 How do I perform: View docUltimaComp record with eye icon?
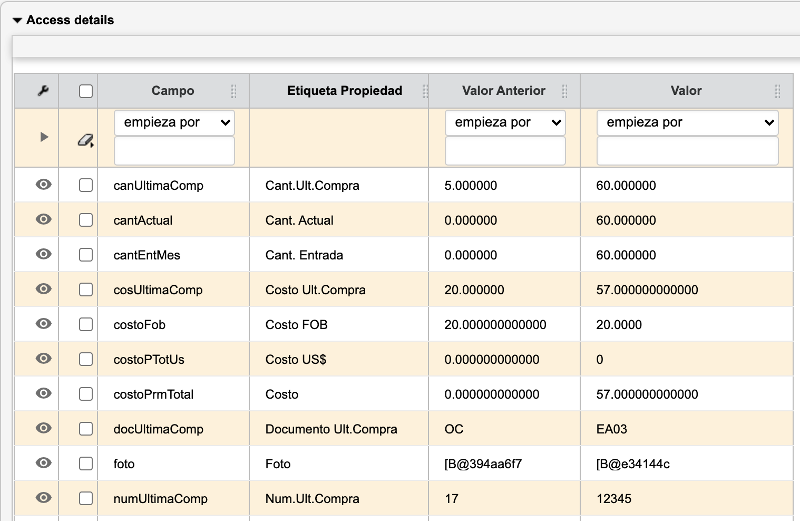click(x=43, y=428)
